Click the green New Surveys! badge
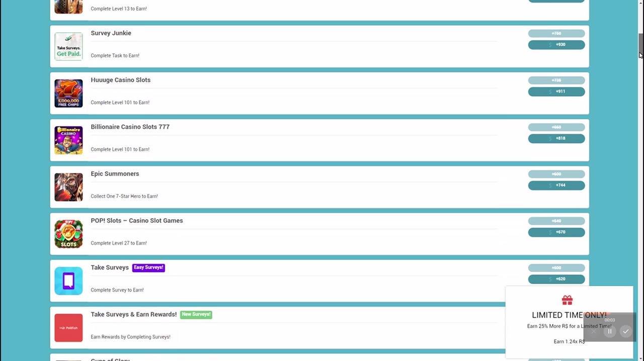This screenshot has height=361, width=644. click(196, 314)
